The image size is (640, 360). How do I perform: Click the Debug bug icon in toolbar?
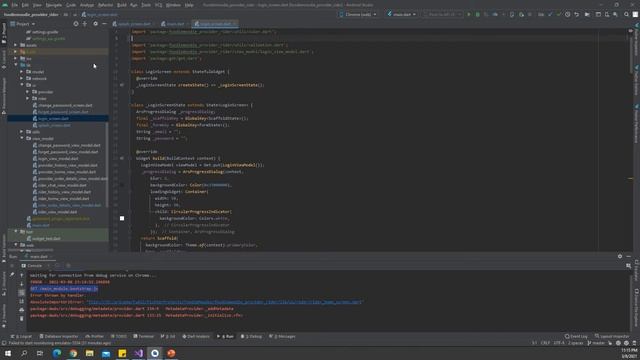477,14
